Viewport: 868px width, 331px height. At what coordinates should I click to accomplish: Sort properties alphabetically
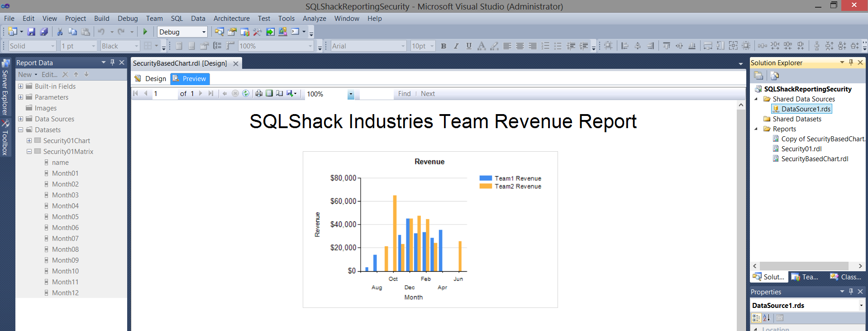767,318
